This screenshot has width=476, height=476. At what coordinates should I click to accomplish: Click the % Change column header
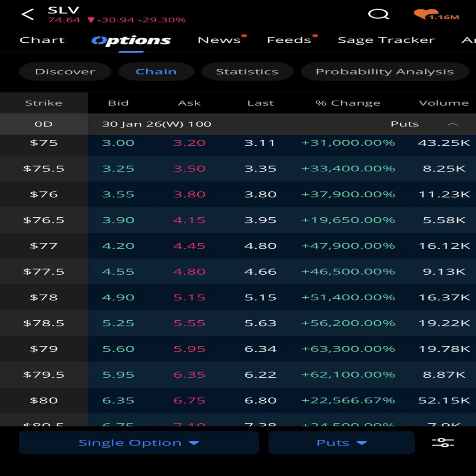(x=348, y=103)
